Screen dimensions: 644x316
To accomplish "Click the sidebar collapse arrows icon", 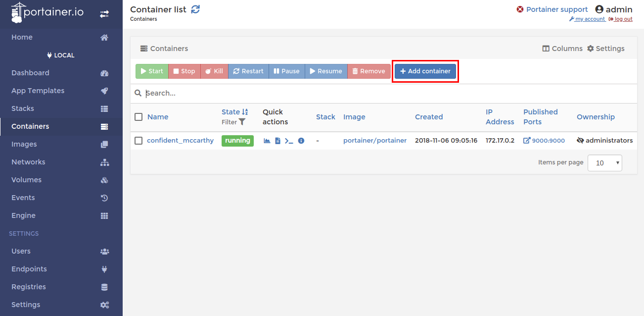I will (104, 14).
